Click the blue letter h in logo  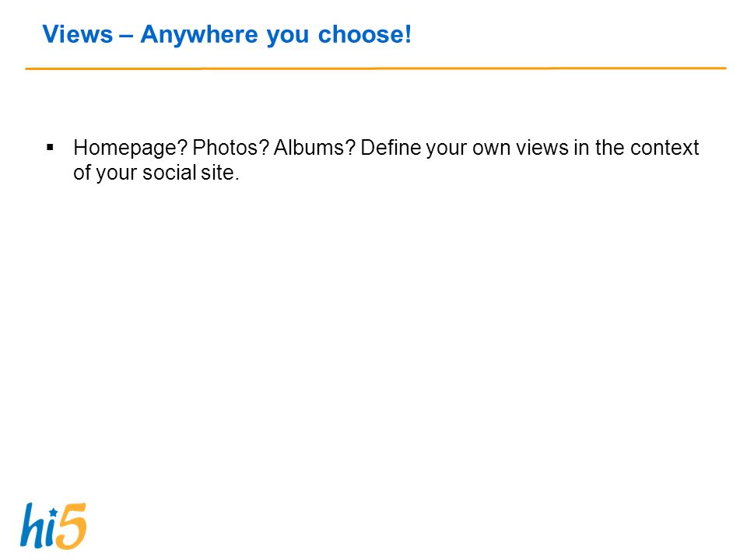point(33,525)
